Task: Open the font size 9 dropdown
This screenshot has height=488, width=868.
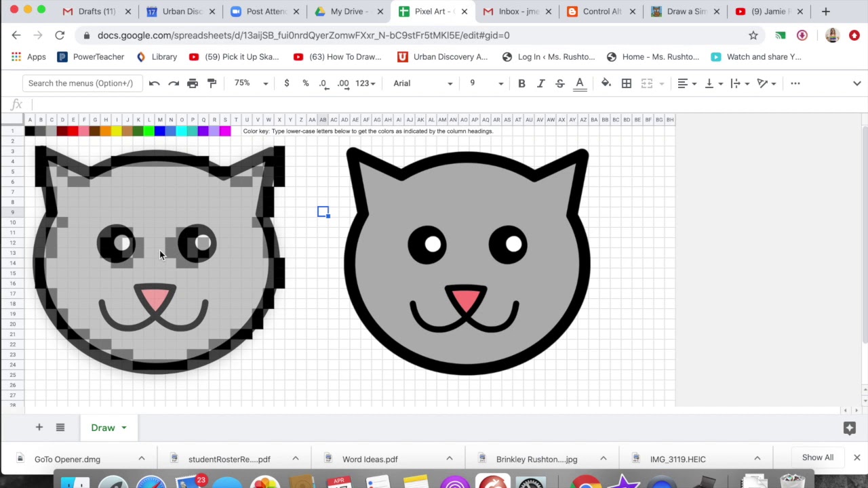Action: (x=486, y=83)
